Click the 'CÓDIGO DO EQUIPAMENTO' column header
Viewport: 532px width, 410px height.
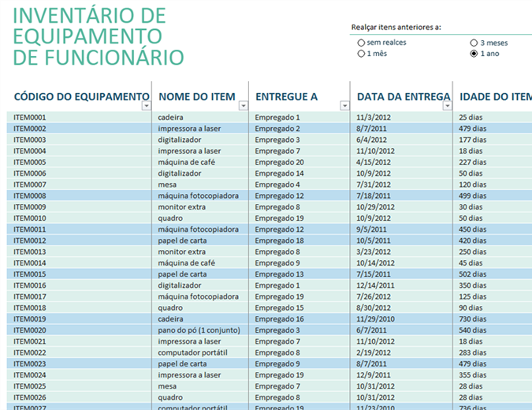tap(81, 97)
